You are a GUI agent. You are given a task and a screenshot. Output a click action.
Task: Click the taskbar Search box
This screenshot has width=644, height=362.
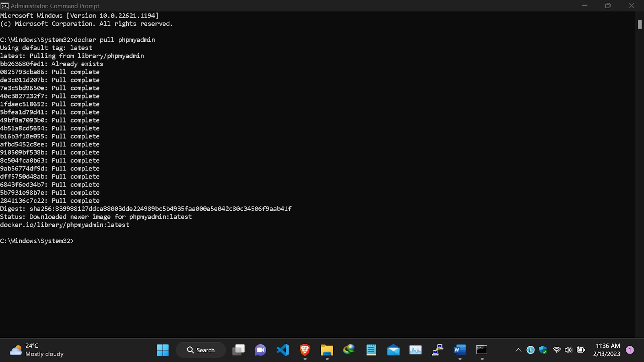coord(201,350)
